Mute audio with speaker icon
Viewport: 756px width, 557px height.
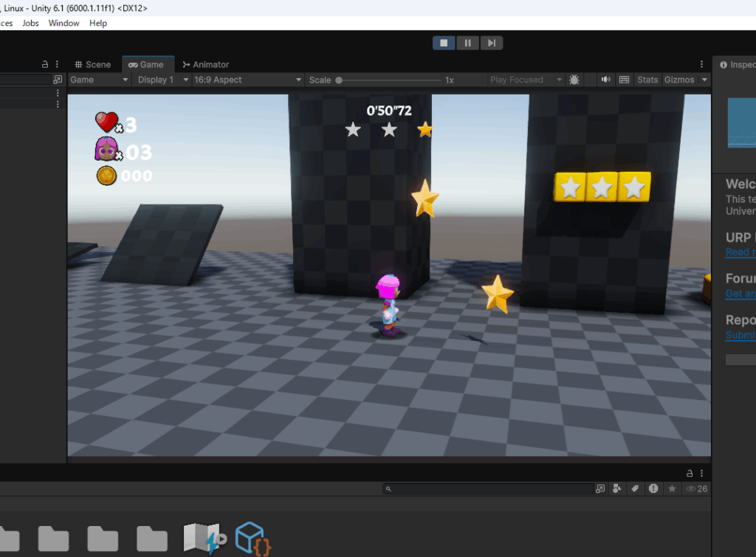click(605, 80)
